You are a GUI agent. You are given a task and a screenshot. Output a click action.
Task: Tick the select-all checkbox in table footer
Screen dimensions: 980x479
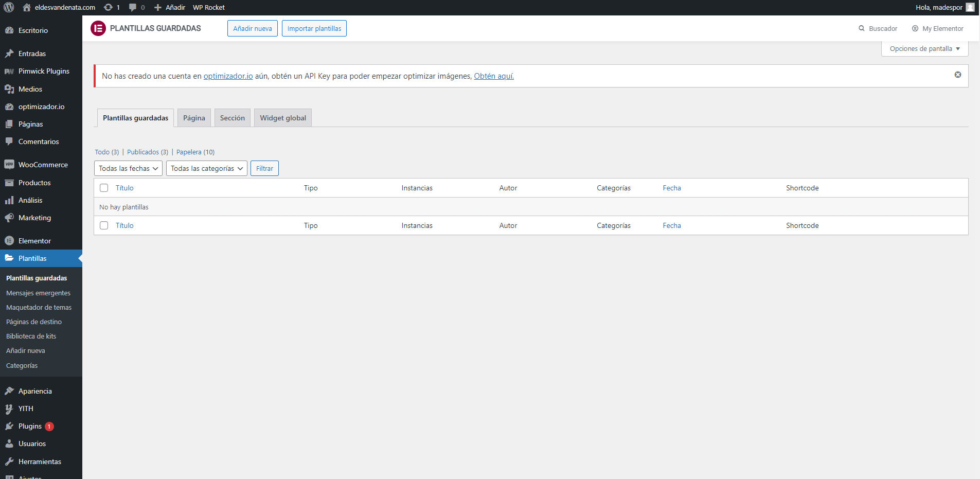[104, 225]
